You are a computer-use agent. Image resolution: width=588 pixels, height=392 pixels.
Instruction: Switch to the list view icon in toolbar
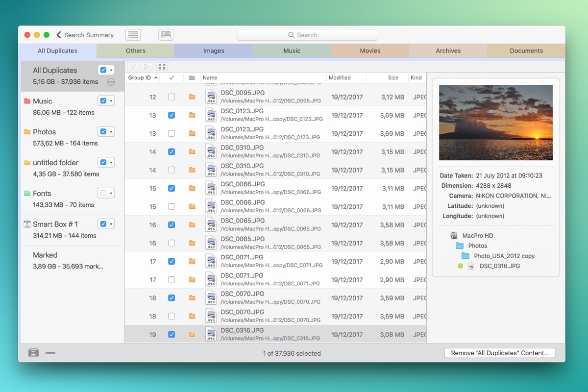click(x=133, y=35)
